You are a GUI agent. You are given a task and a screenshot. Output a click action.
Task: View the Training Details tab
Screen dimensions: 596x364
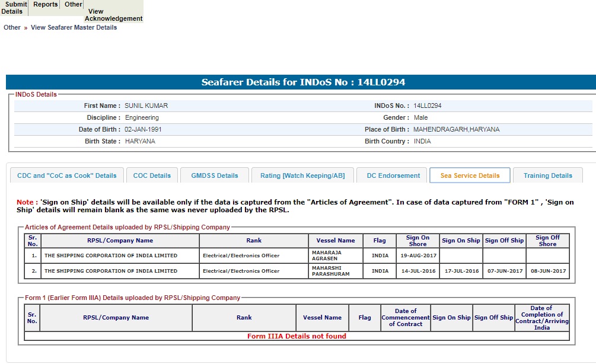tap(548, 175)
